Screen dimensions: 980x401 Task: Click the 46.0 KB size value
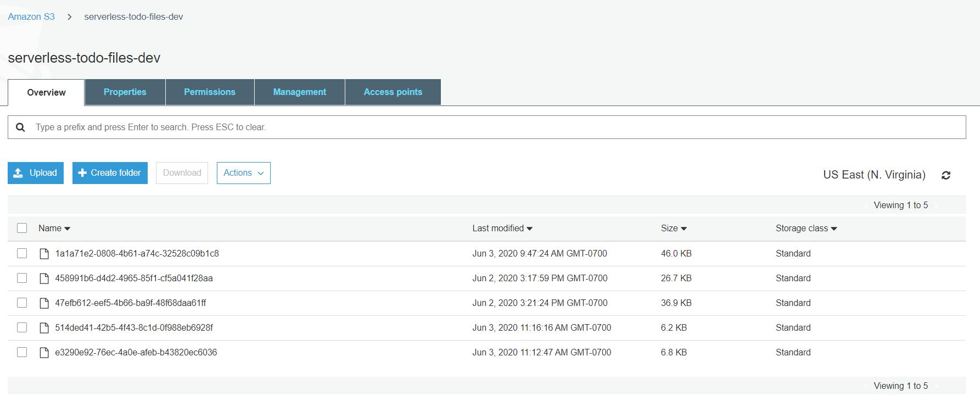[x=676, y=253]
